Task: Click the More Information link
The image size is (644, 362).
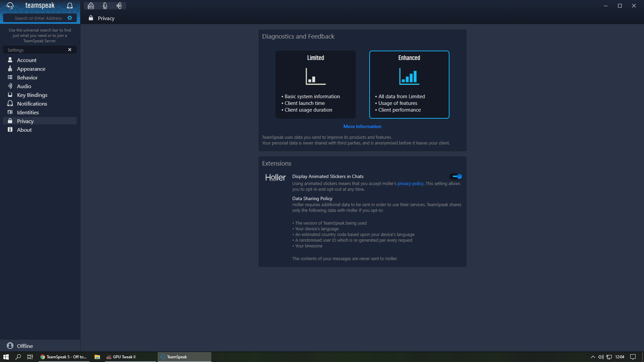Action: [x=362, y=126]
